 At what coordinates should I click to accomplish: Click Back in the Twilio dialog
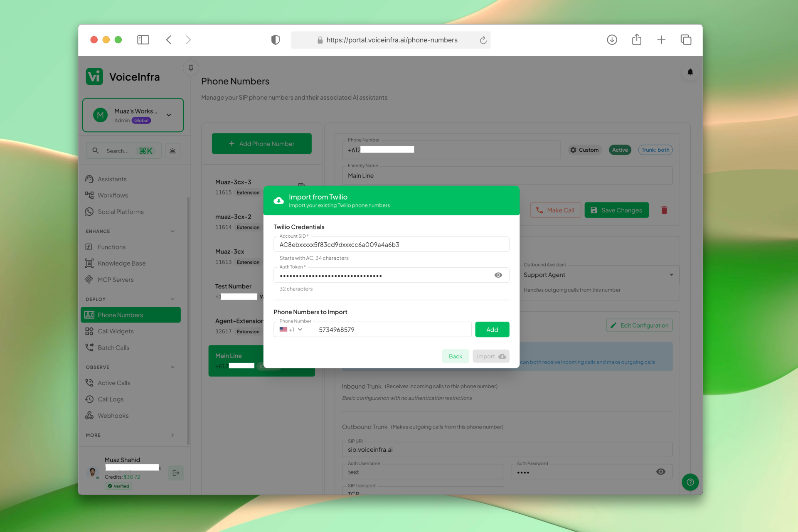[456, 356]
